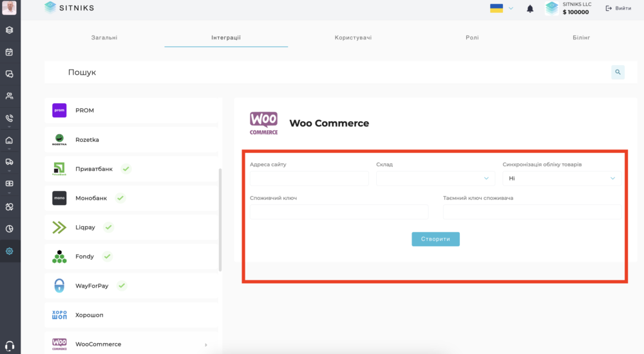Expand the WooCommerce row arrow
The height and width of the screenshot is (354, 644).
pyautogui.click(x=206, y=345)
